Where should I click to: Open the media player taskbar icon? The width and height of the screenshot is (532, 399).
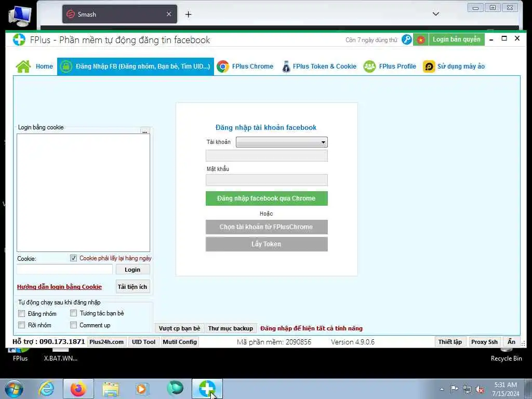point(141,389)
